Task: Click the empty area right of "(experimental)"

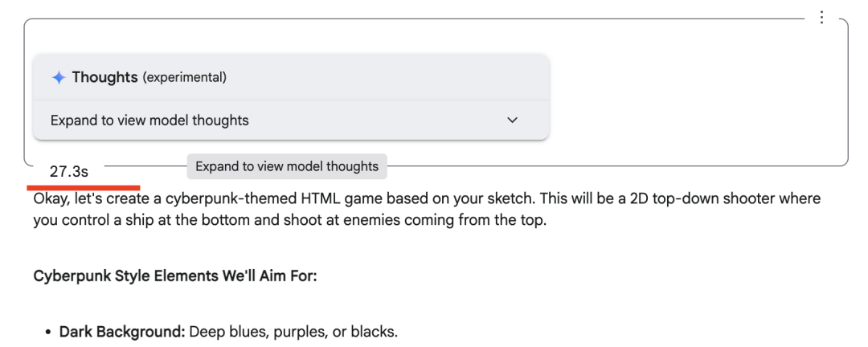Action: click(x=386, y=78)
